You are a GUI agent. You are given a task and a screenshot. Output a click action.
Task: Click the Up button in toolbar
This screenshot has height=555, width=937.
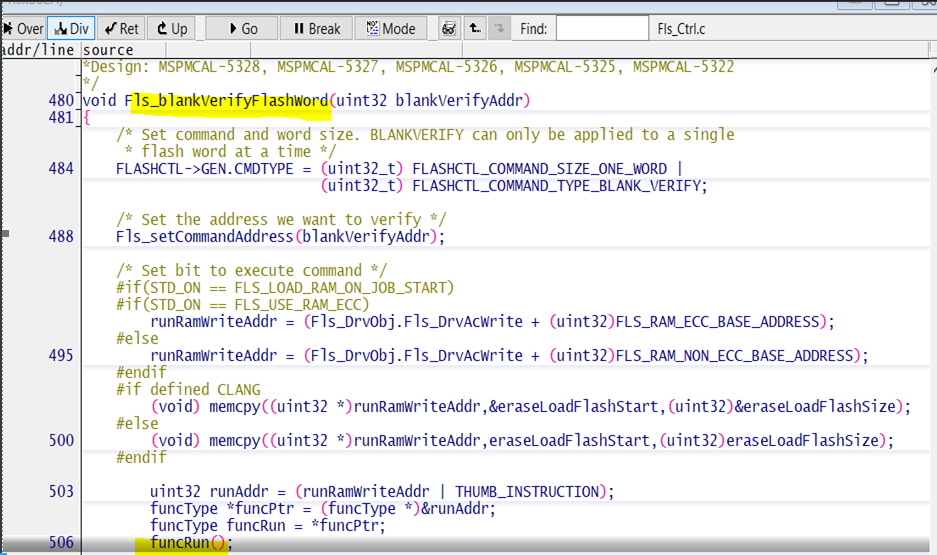point(172,29)
